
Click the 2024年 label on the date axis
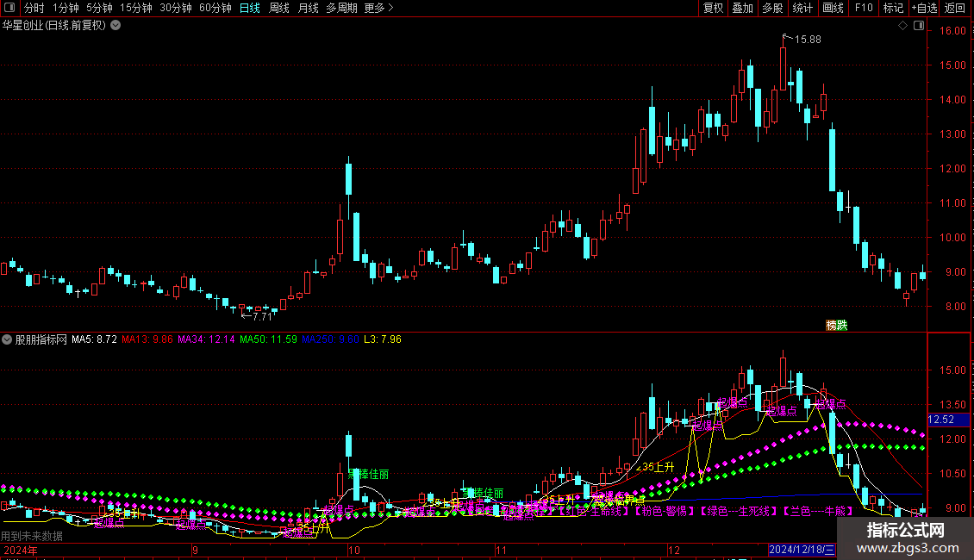click(21, 550)
